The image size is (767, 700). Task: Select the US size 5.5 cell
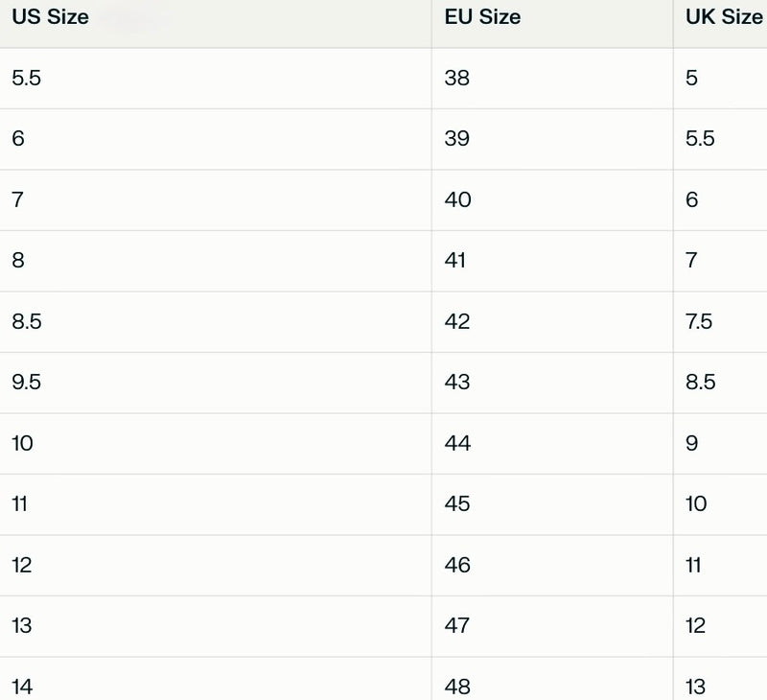[x=27, y=79]
